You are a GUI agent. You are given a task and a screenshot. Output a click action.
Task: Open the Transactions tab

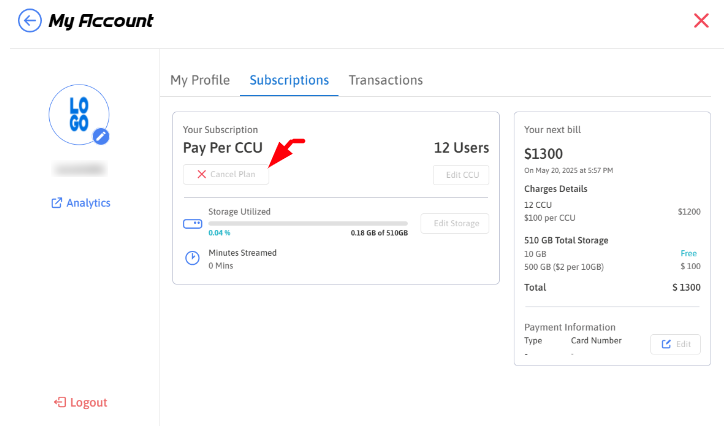[385, 80]
